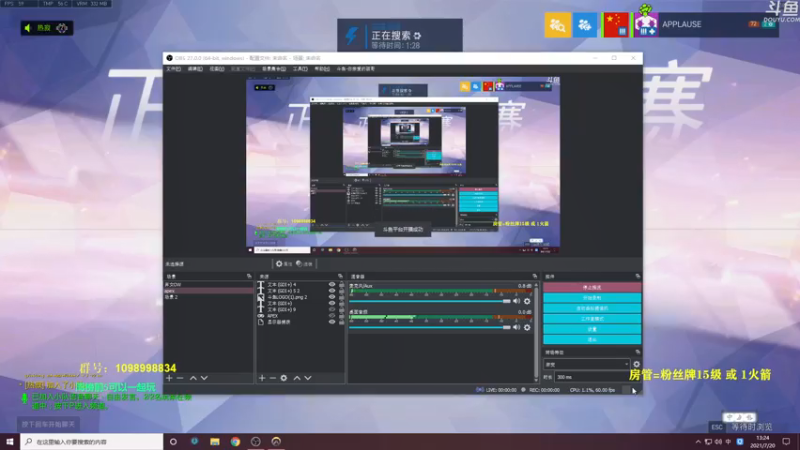
Task: Move source down in Sources panel
Action: click(x=308, y=378)
